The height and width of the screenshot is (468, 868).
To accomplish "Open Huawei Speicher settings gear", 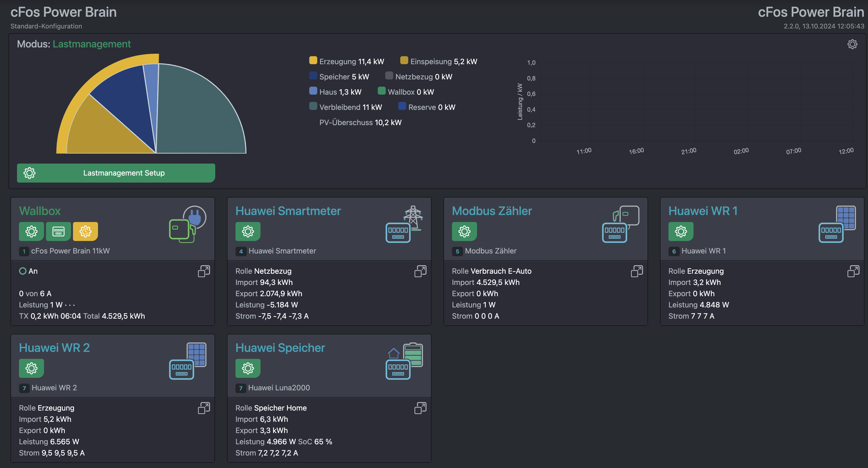I will pyautogui.click(x=248, y=368).
